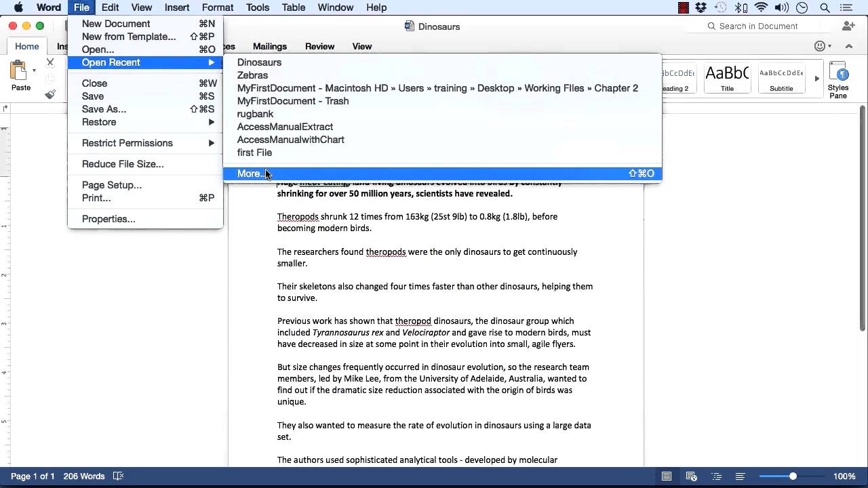Click More in Open Recent submenu
The image size is (868, 488).
coord(442,174)
